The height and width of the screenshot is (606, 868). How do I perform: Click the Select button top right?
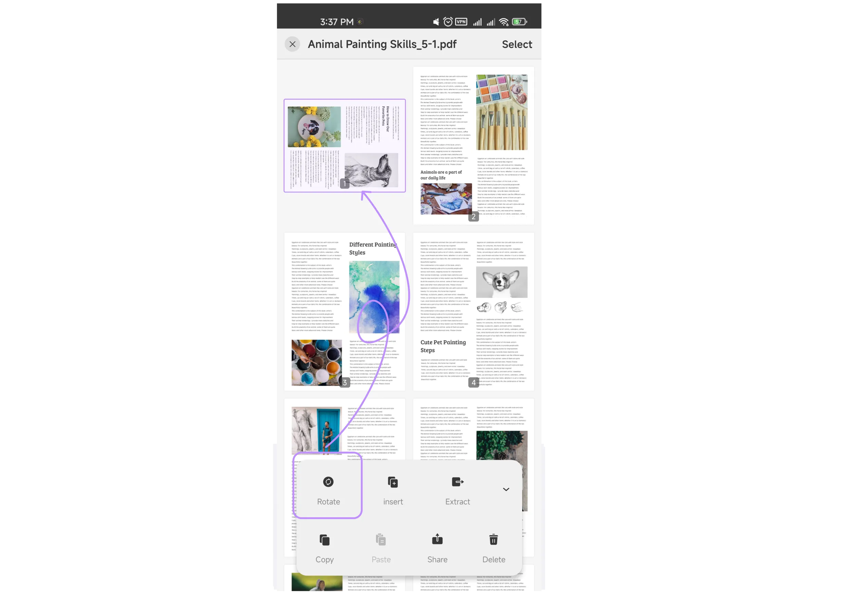pyautogui.click(x=516, y=44)
